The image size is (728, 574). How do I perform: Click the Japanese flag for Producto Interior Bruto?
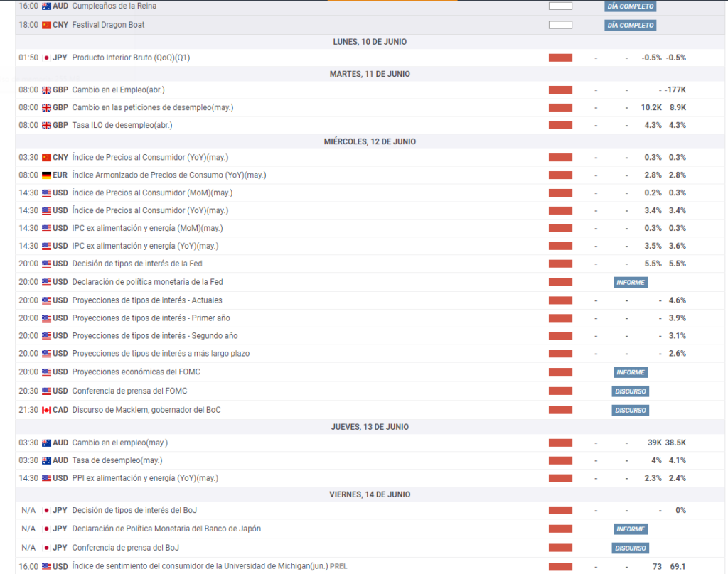click(x=47, y=58)
